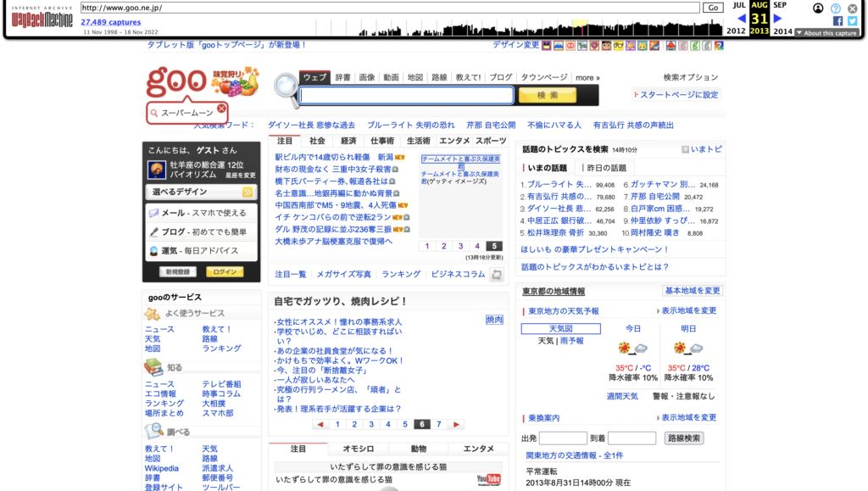868x491 pixels.
Task: Select the 辞書 search tab
Action: tap(342, 77)
